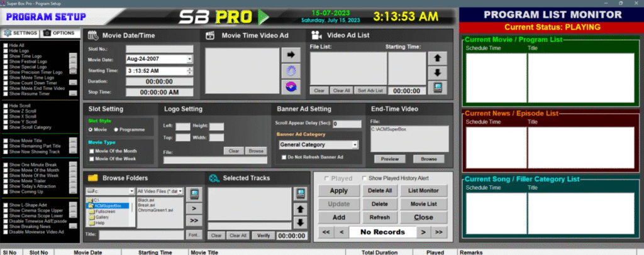Click Slot No. input field
Screen dimensions: 644x255
(x=159, y=49)
